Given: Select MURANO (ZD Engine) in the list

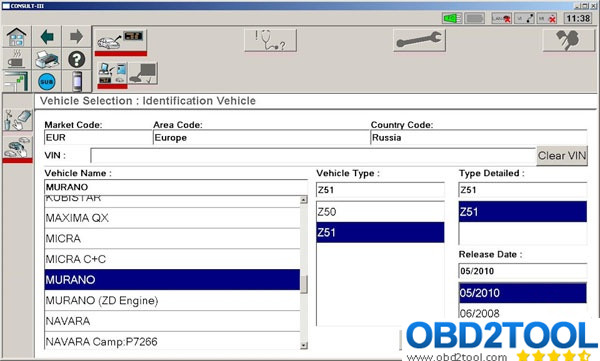Looking at the screenshot, I should 172,301.
